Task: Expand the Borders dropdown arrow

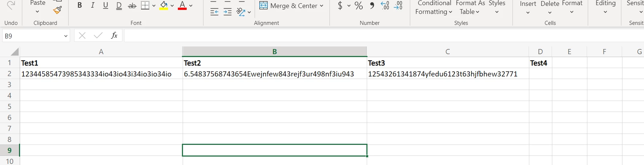Action: pos(154,6)
